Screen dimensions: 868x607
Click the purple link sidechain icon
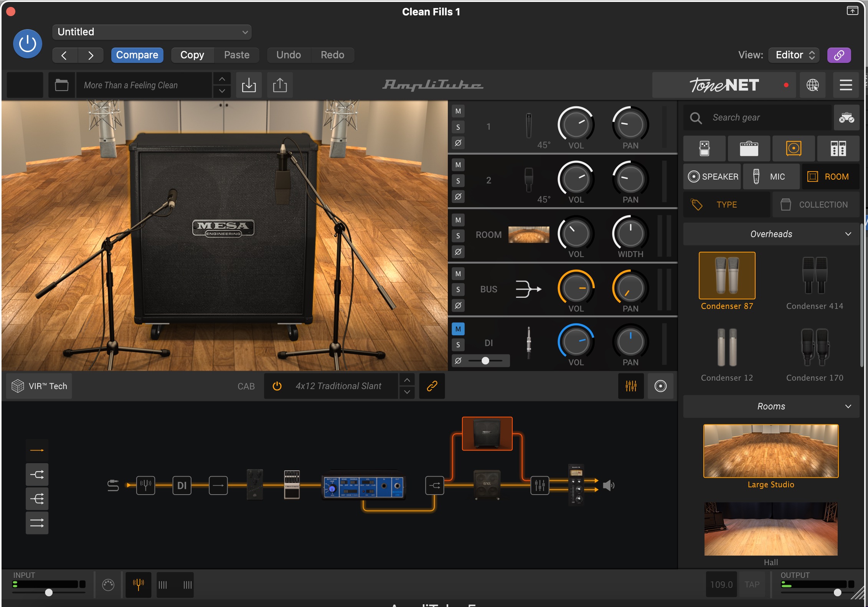(839, 55)
